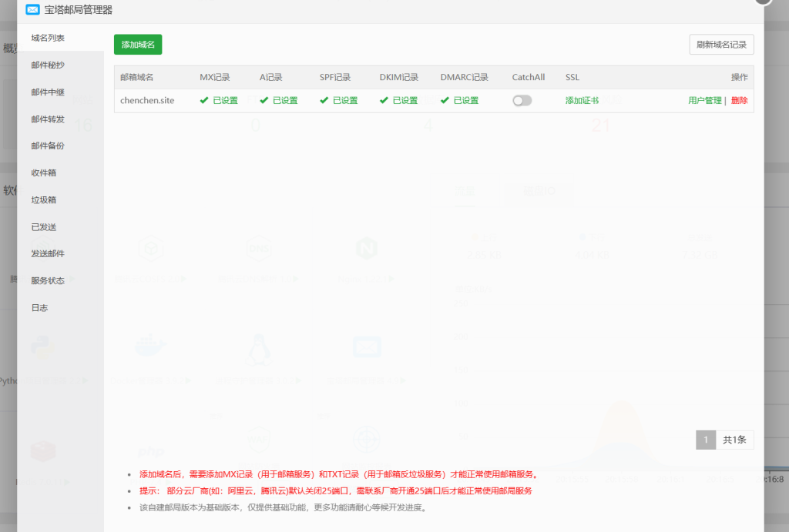
Task: Open the 垃圾箱 folder
Action: point(43,200)
